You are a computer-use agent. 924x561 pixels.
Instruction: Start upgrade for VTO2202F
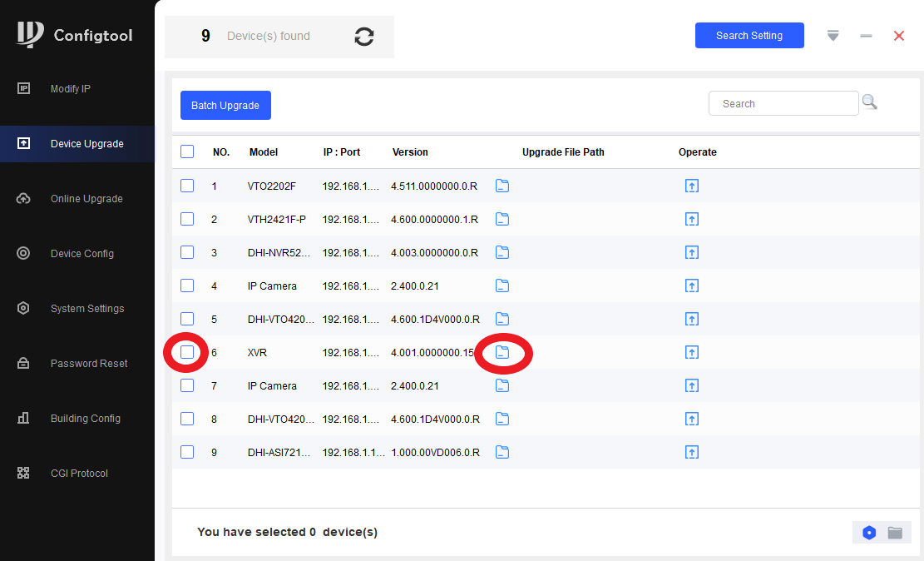coord(692,186)
